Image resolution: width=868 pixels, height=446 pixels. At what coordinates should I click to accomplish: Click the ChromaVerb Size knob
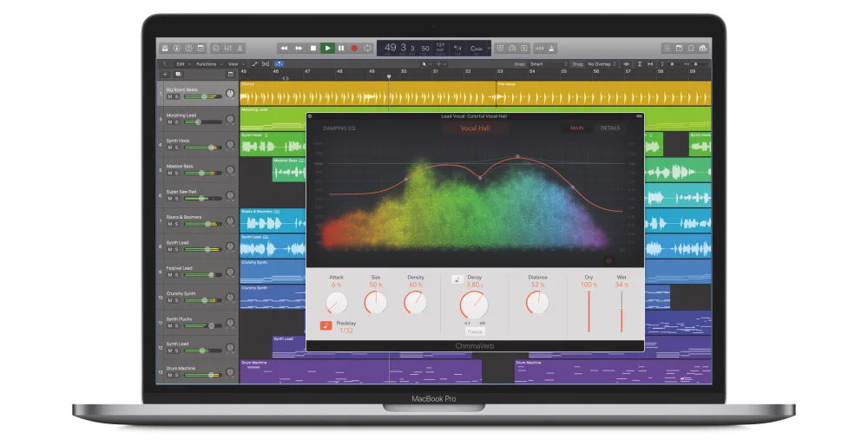click(x=375, y=302)
